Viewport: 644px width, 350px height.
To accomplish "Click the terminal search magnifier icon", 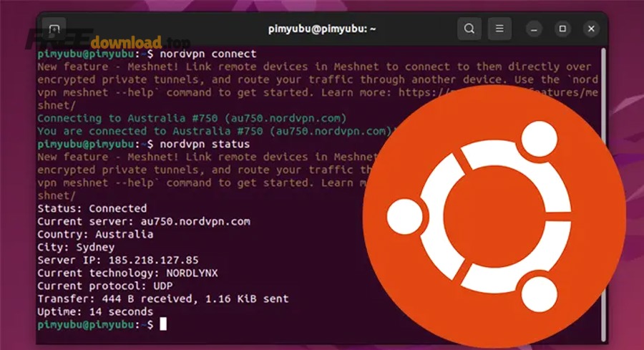I will point(469,29).
